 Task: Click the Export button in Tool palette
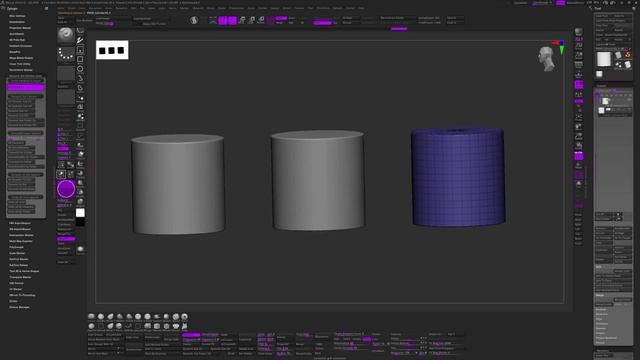tap(622, 30)
